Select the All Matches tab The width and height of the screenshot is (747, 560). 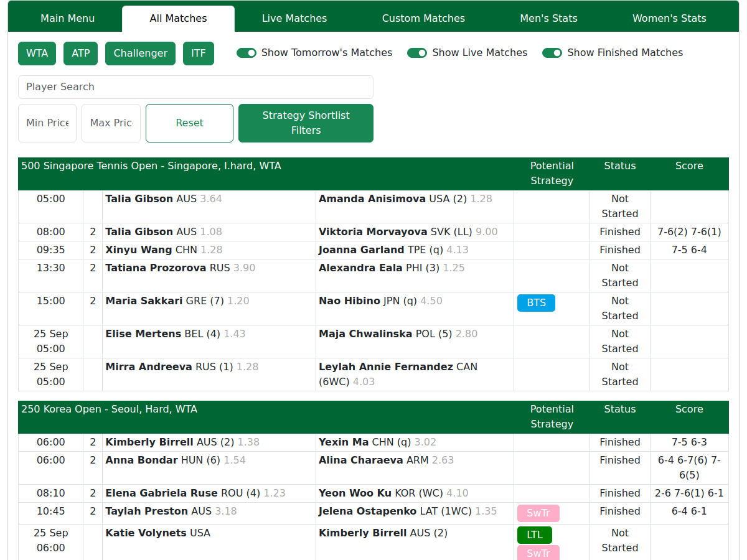[179, 19]
